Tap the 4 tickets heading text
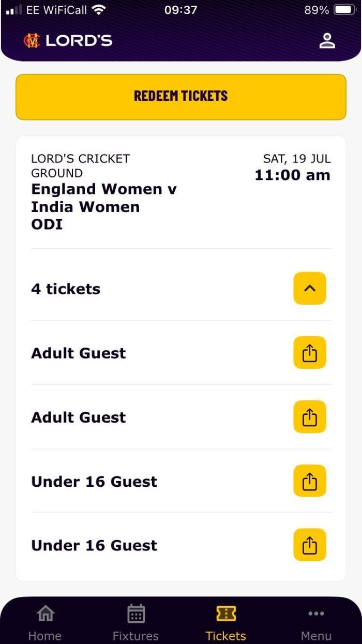The image size is (362, 644). tap(66, 289)
